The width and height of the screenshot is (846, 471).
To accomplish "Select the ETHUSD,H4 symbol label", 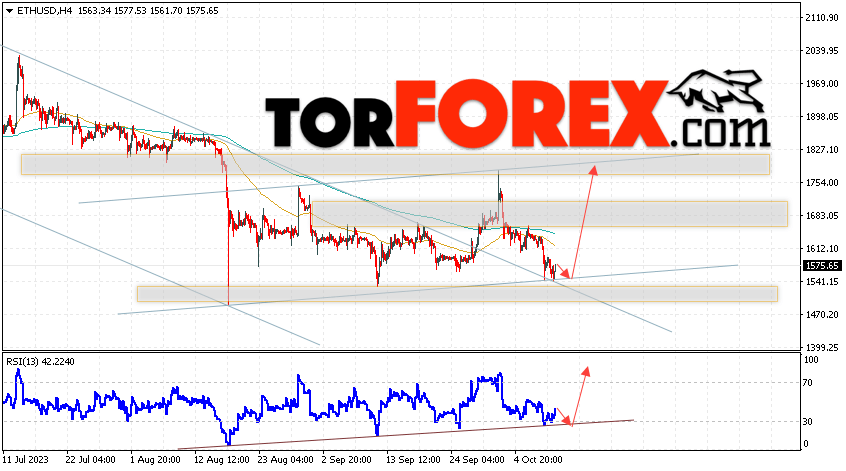I will (x=45, y=11).
